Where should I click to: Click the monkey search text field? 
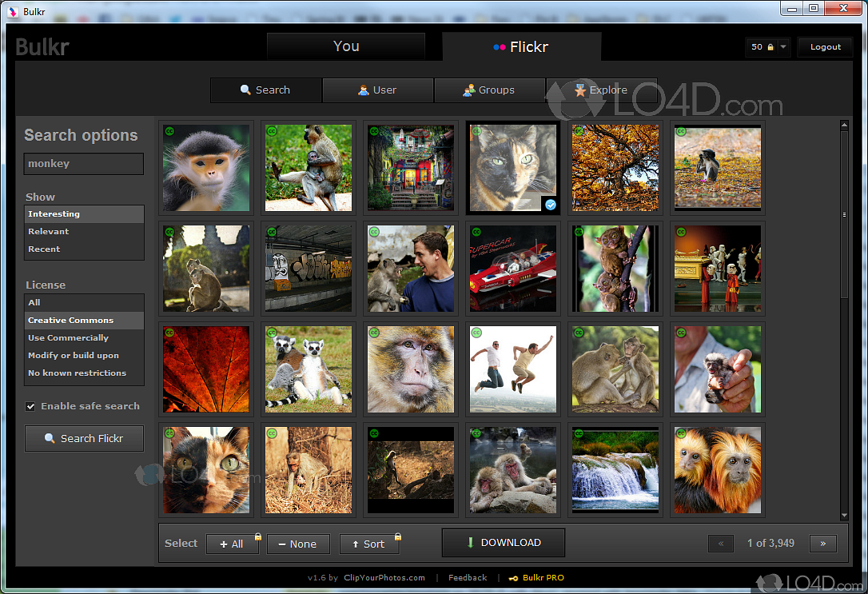[83, 163]
